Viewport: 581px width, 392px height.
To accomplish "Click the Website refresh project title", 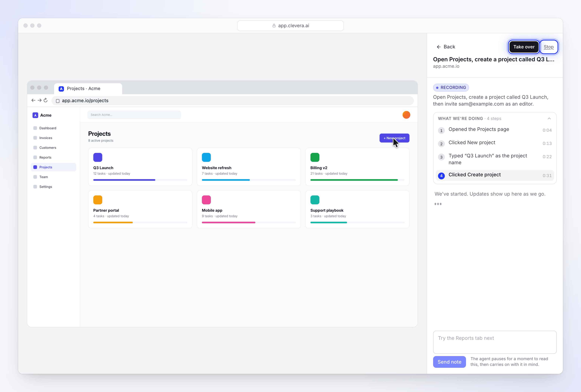I will click(x=216, y=168).
